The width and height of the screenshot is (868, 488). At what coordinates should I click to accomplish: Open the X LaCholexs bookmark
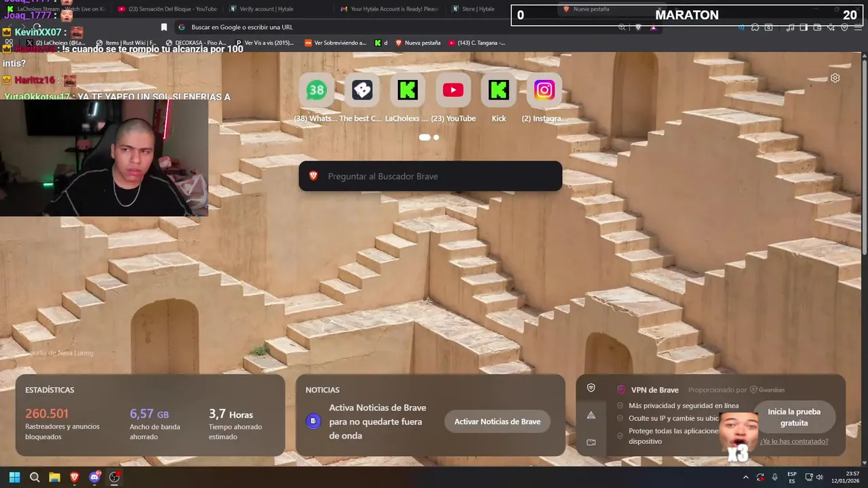(x=56, y=43)
